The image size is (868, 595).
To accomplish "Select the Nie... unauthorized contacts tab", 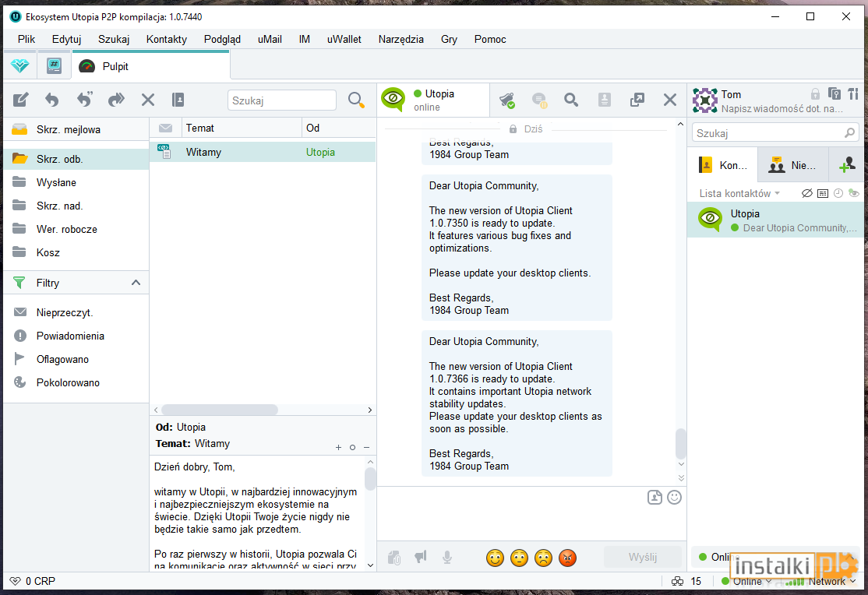I will click(x=792, y=165).
